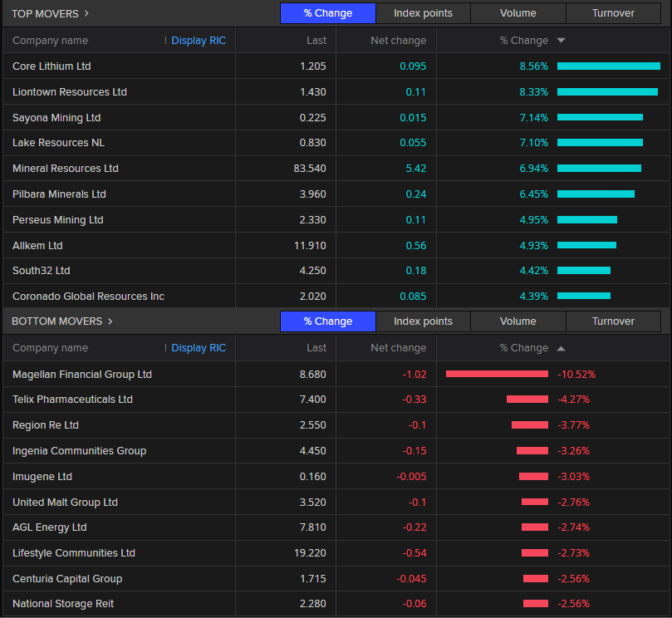The image size is (672, 618).
Task: Click Display RIC link in Bottom Movers
Action: click(199, 348)
